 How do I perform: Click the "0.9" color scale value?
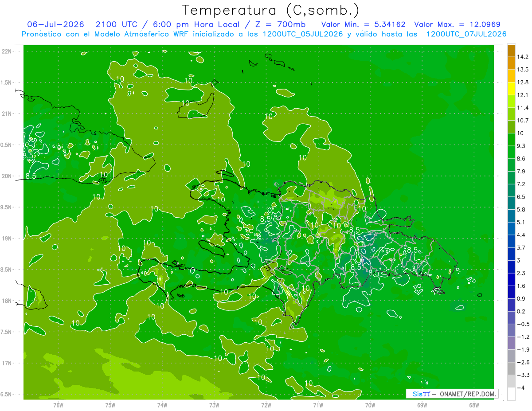pyautogui.click(x=521, y=298)
